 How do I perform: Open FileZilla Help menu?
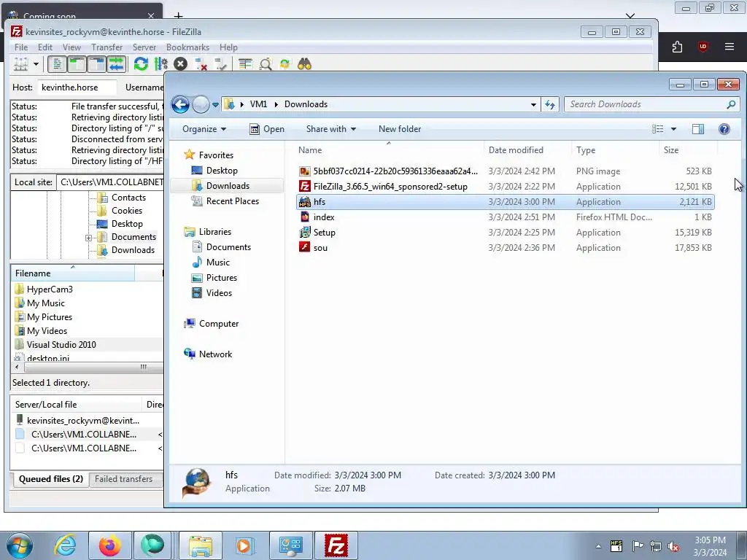coord(228,47)
